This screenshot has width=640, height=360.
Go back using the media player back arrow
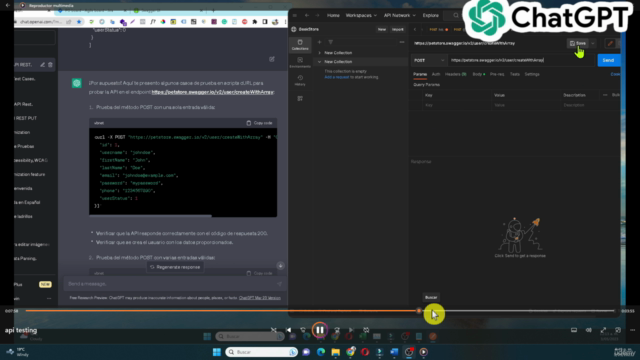click(x=7, y=5)
